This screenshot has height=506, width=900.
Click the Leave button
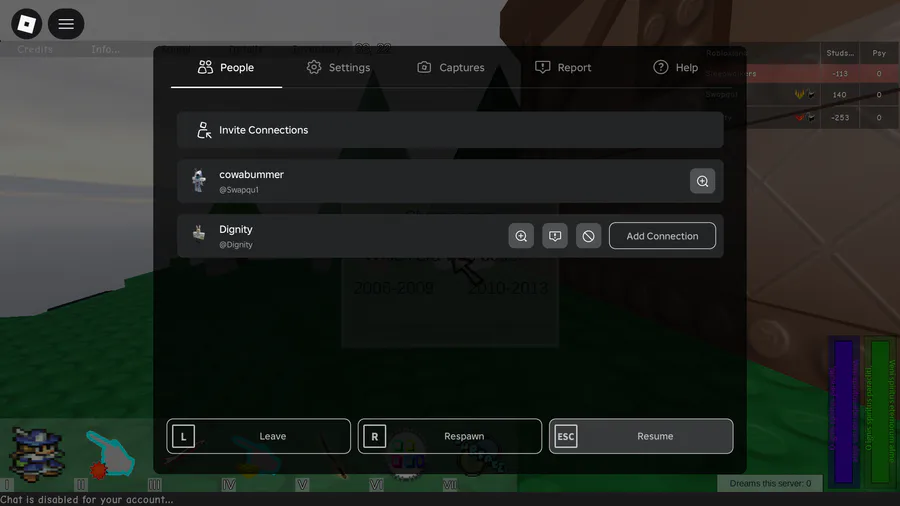(258, 436)
